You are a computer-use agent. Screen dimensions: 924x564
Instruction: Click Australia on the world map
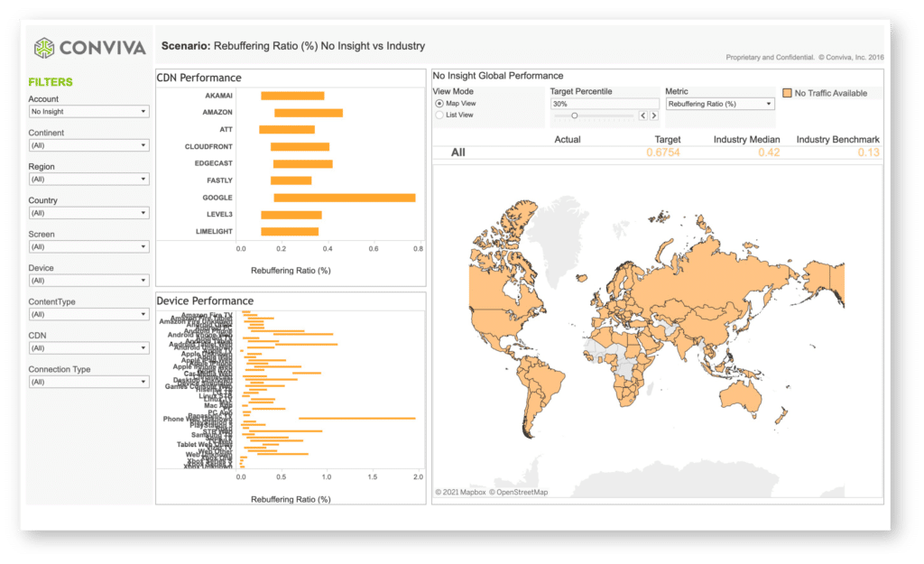click(742, 396)
